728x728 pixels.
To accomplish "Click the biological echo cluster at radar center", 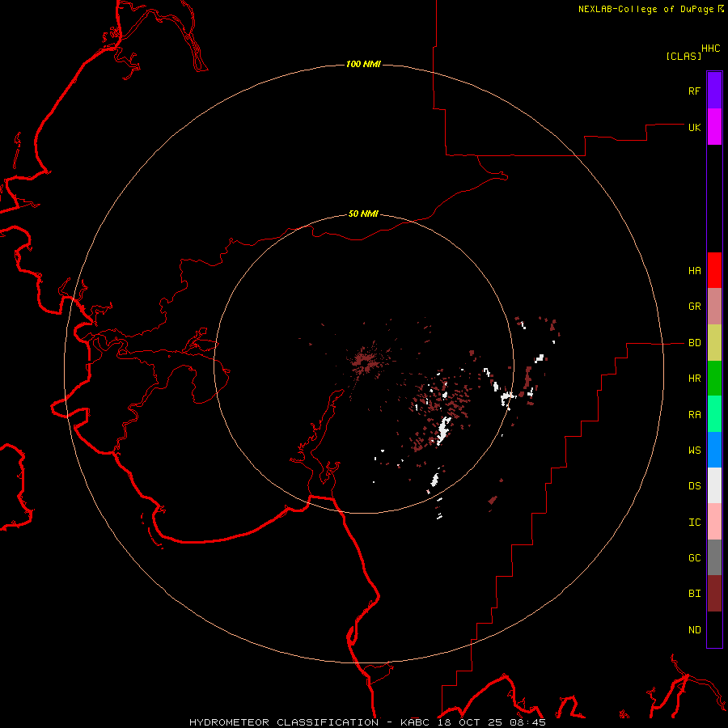I will [366, 361].
